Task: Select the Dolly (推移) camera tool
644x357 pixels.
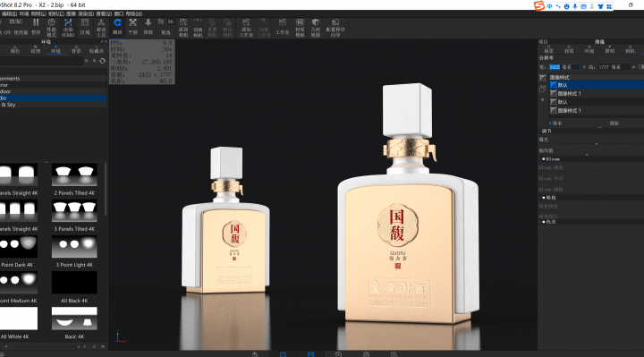Action: [x=148, y=26]
